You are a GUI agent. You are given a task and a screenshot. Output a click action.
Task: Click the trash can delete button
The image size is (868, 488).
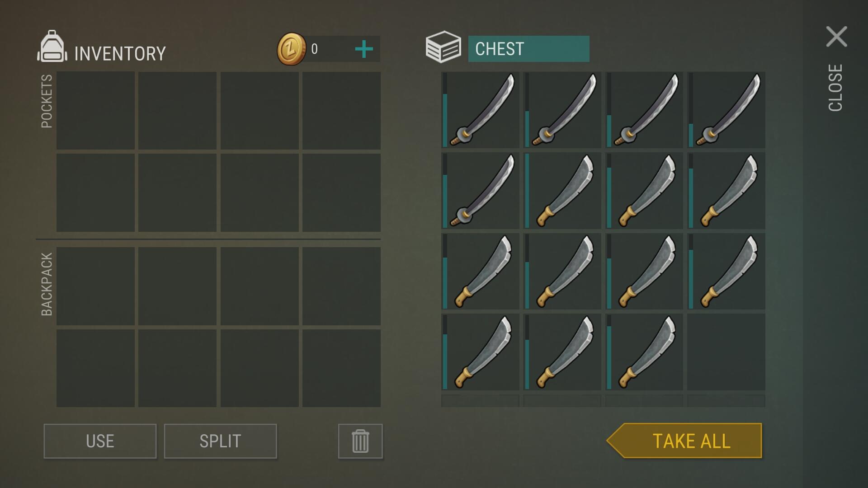coord(360,441)
